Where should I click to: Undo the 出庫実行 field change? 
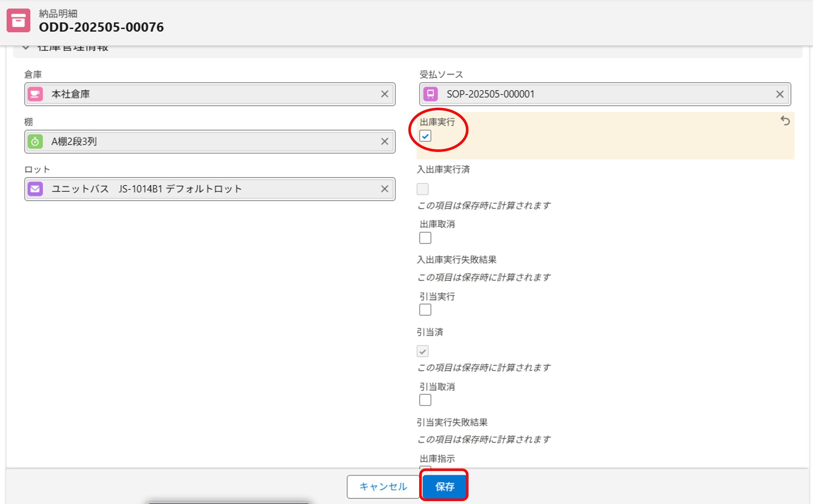[x=785, y=121]
